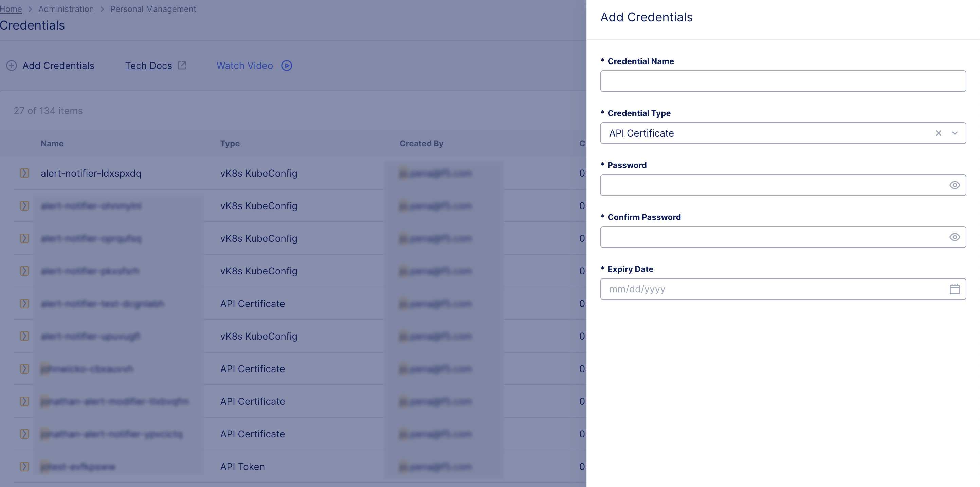Viewport: 980px width, 487px height.
Task: Expand the alert-notifier-ldxspxdq row
Action: (24, 173)
